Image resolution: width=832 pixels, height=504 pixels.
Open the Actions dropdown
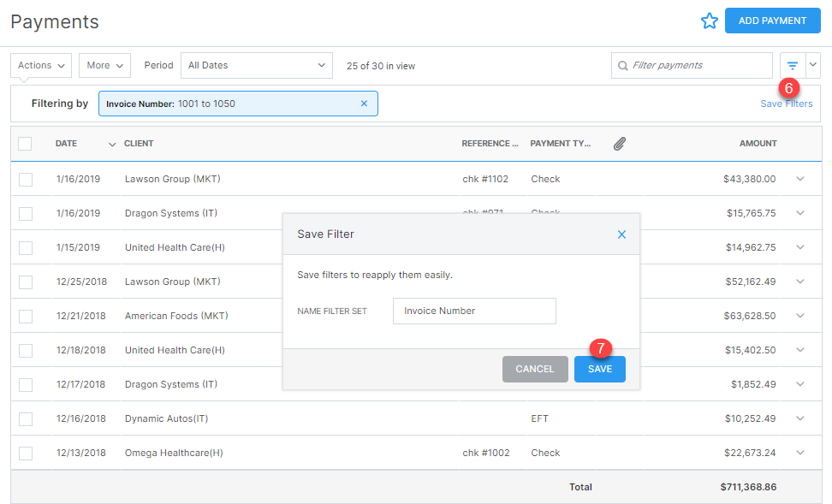coord(41,65)
